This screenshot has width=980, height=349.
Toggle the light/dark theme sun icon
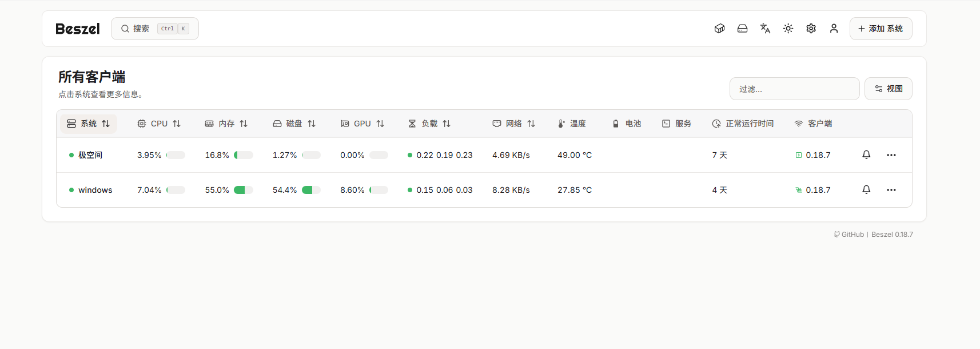[x=788, y=29]
